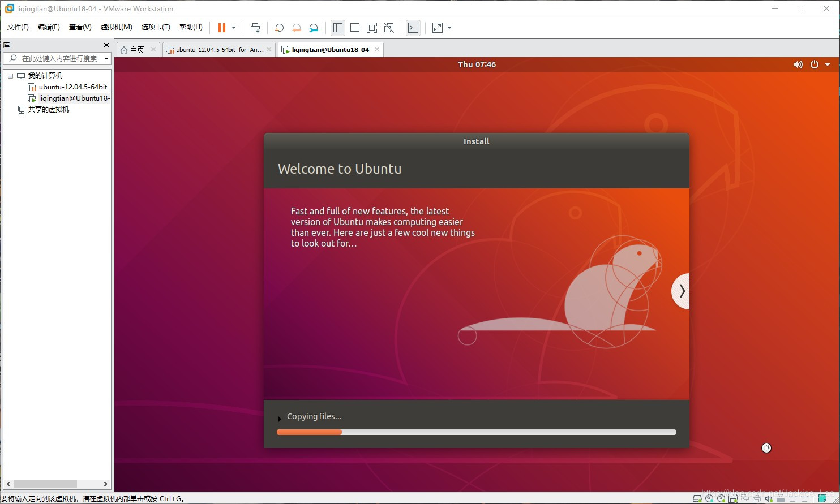Viewport: 840px width, 504px height.
Task: Select the liqingtian@Ubuntu18-04 tab
Action: tap(330, 50)
